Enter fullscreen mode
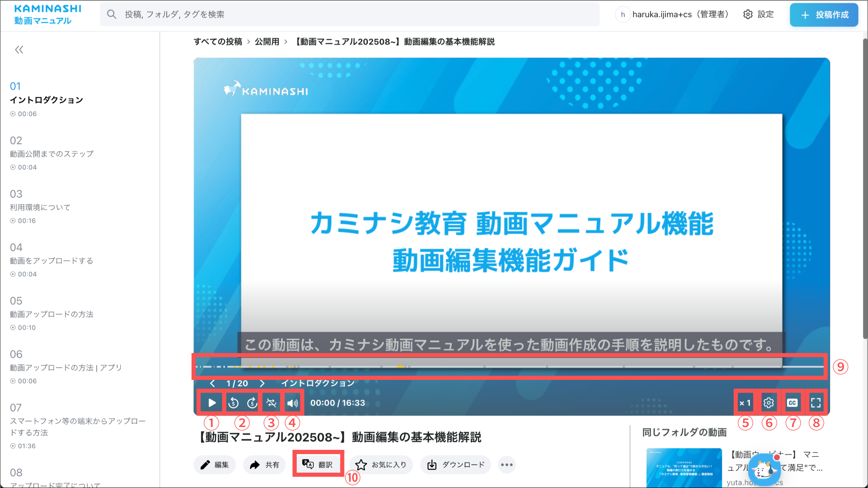Image resolution: width=868 pixels, height=488 pixels. (x=816, y=403)
